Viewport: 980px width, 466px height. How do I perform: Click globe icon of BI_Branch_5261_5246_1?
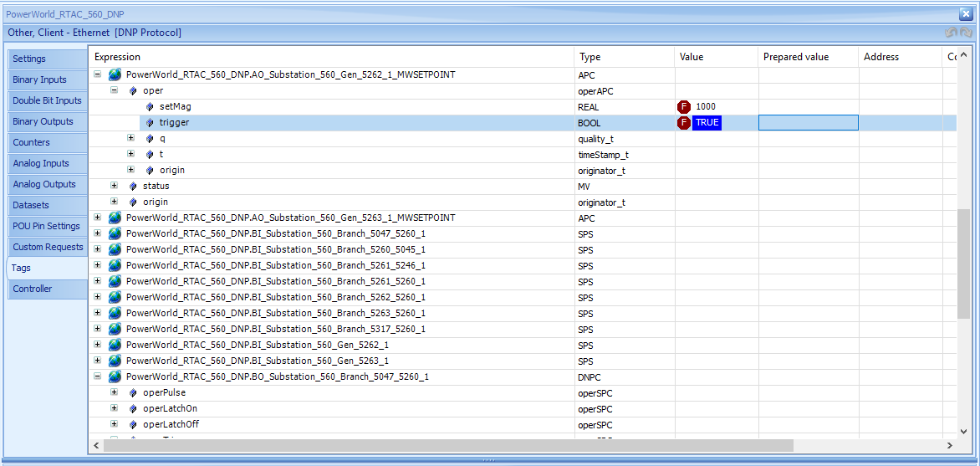115,265
